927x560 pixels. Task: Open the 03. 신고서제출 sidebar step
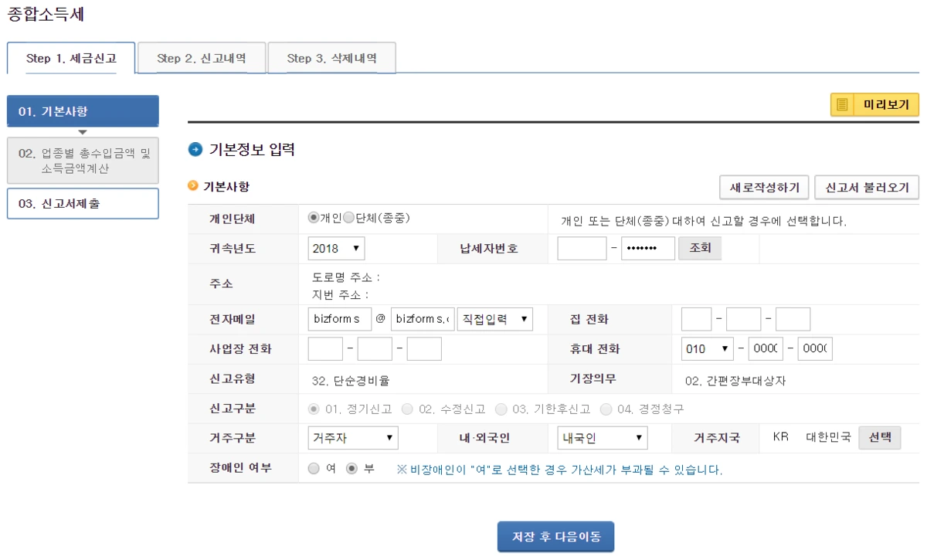pos(83,203)
